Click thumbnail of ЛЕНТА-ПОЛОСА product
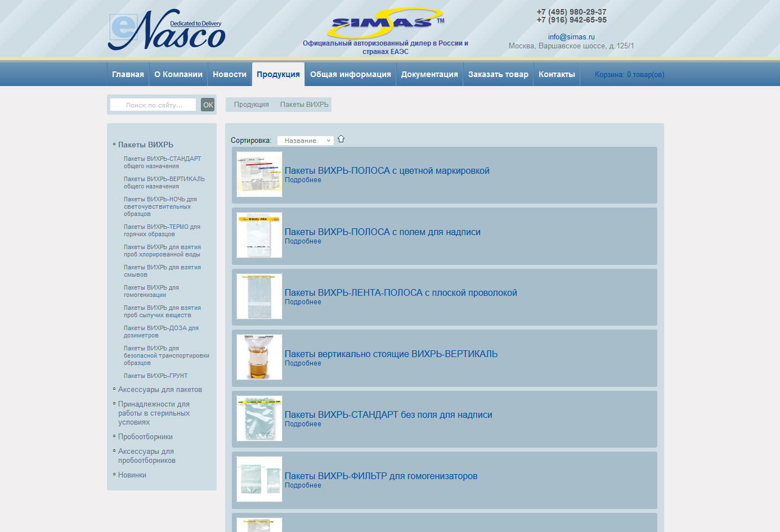 [x=259, y=296]
